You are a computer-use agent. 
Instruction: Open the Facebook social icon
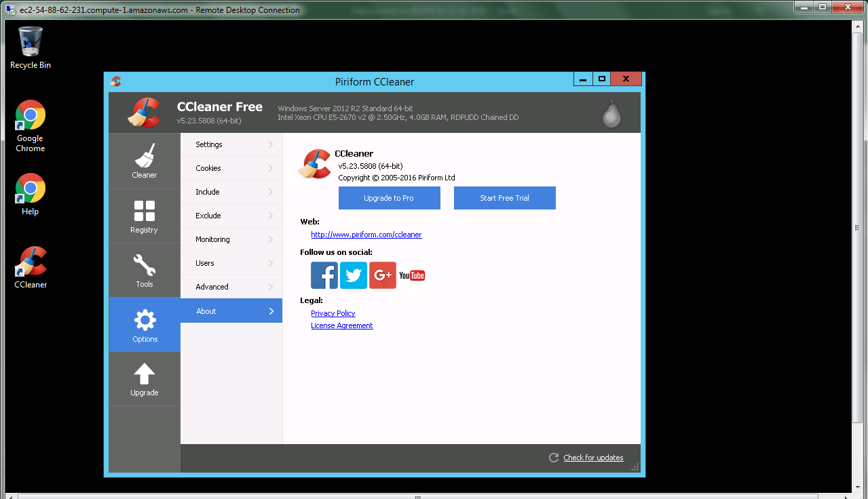tap(324, 275)
